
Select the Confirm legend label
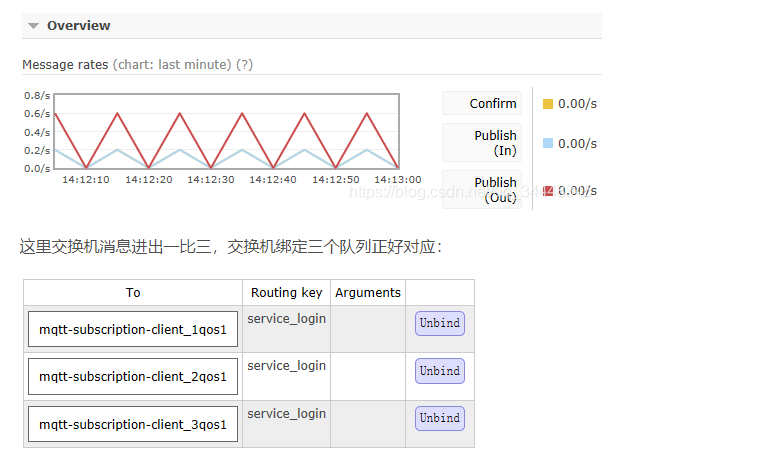[x=493, y=103]
